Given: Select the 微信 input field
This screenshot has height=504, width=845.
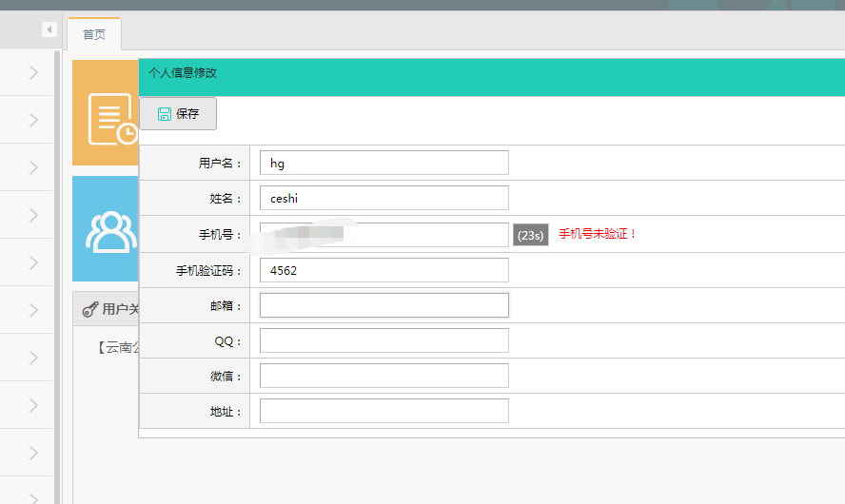Looking at the screenshot, I should coord(383,376).
